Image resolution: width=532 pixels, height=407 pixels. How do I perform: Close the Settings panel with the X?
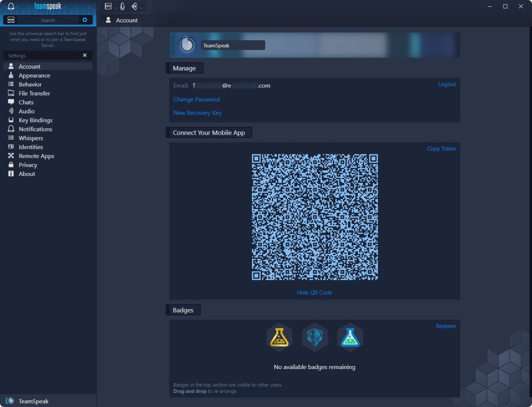85,55
